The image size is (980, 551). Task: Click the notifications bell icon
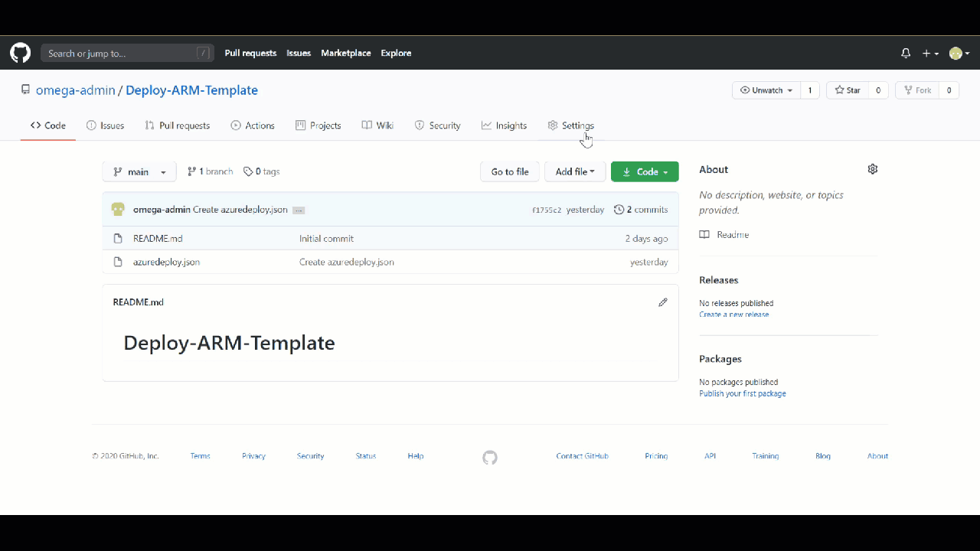[906, 53]
